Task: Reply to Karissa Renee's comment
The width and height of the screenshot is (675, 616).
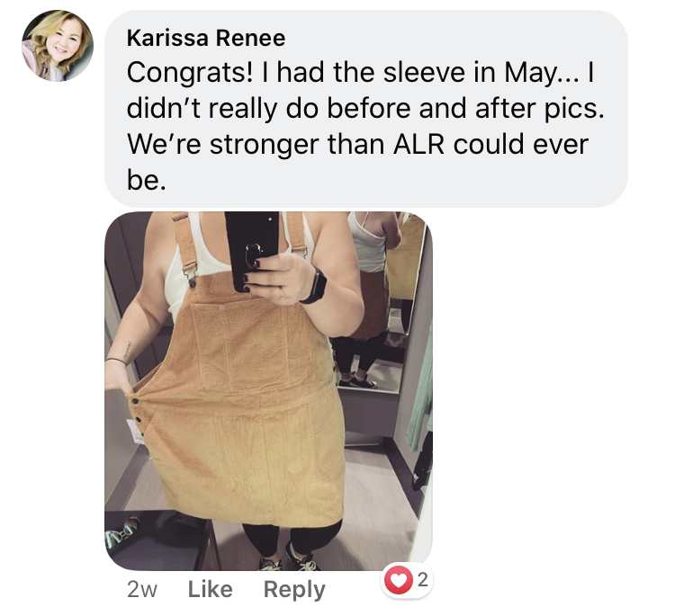Action: [x=294, y=590]
